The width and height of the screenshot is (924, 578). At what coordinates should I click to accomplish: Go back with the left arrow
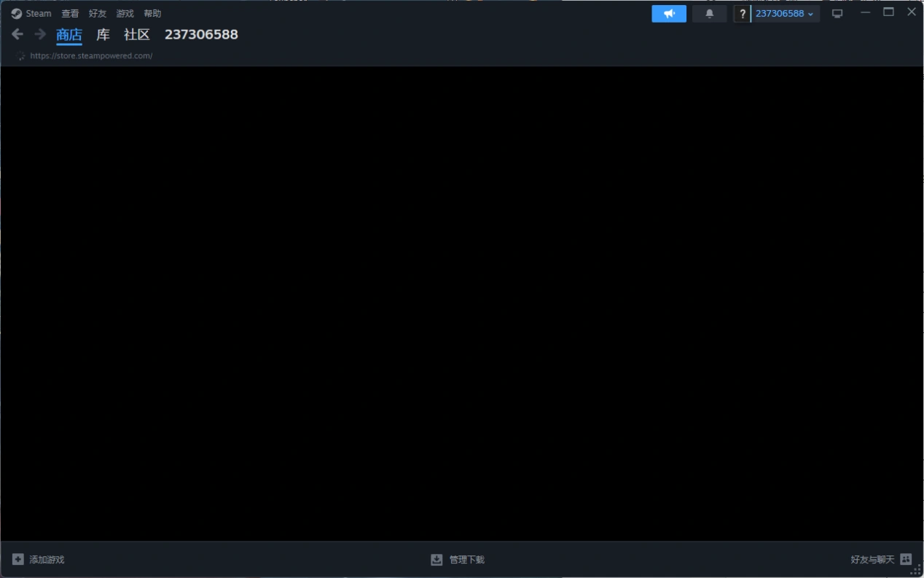(x=17, y=34)
